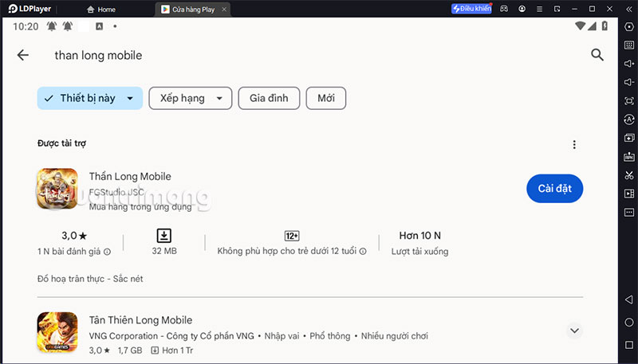Screen dimensions: 638x364
Task: Click the 3,0 star rating of Thần Long Mobile
Action: (x=74, y=236)
